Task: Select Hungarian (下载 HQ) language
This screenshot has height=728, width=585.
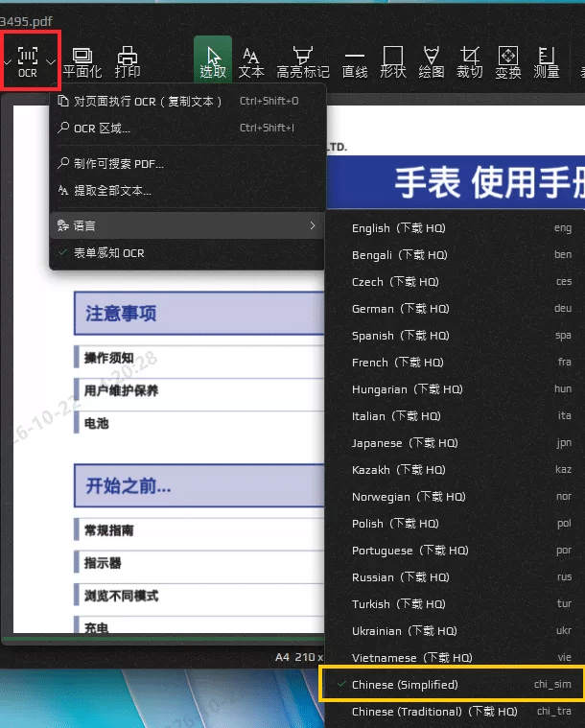Action: pyautogui.click(x=455, y=389)
